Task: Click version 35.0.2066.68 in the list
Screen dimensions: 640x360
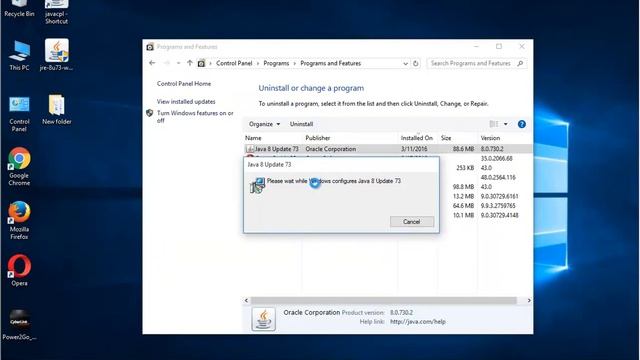Action: click(x=496, y=158)
